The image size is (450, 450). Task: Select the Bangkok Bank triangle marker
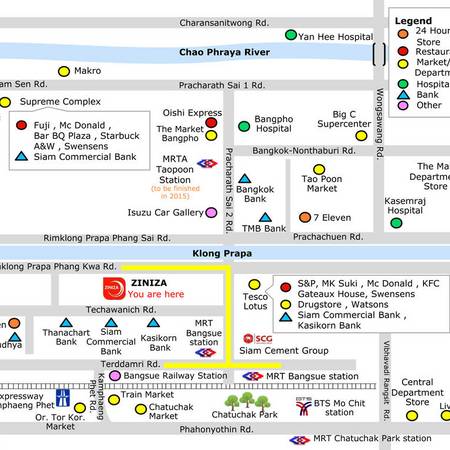point(245,179)
